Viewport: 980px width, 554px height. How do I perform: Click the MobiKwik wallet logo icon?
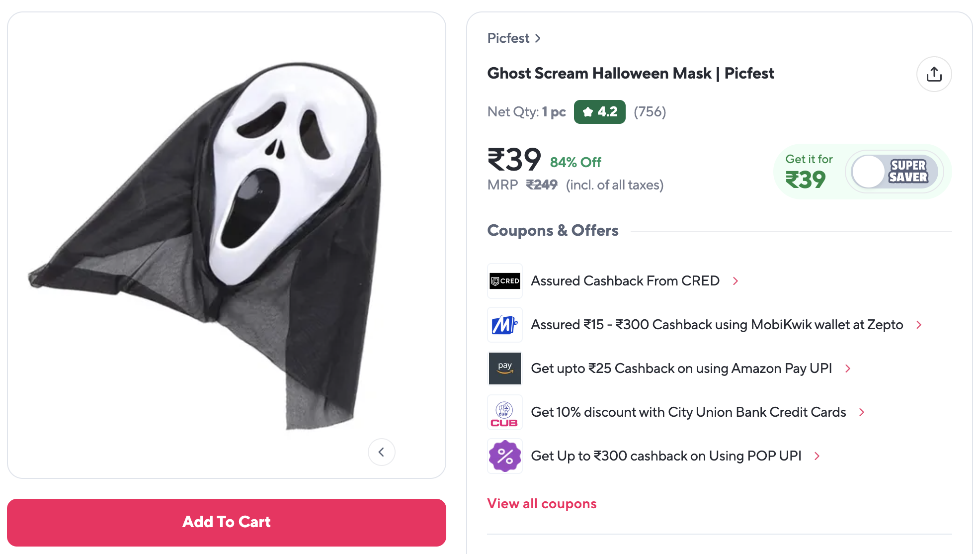pyautogui.click(x=504, y=325)
